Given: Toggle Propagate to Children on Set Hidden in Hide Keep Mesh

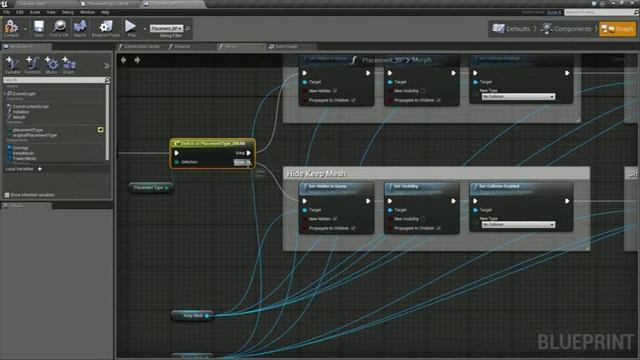Looking at the screenshot, I should pyautogui.click(x=353, y=228).
